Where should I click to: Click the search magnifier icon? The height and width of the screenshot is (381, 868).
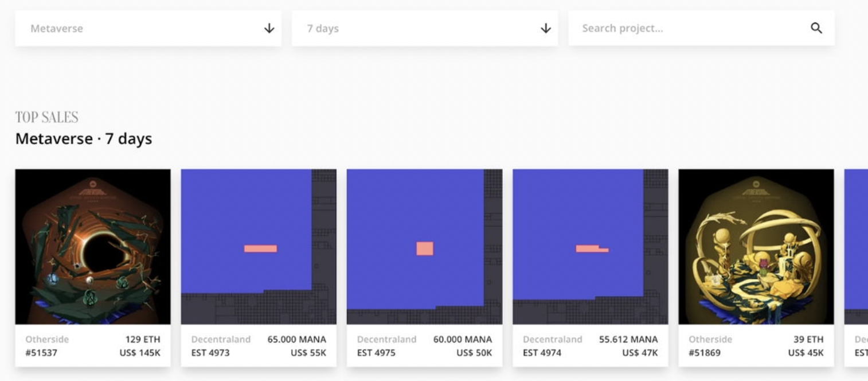pyautogui.click(x=816, y=28)
